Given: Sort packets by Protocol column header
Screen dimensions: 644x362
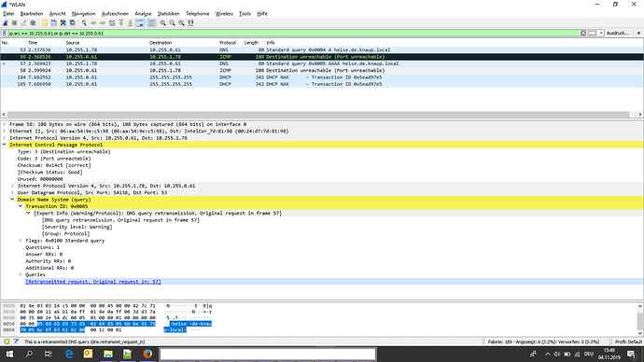Looking at the screenshot, I should (x=228, y=43).
